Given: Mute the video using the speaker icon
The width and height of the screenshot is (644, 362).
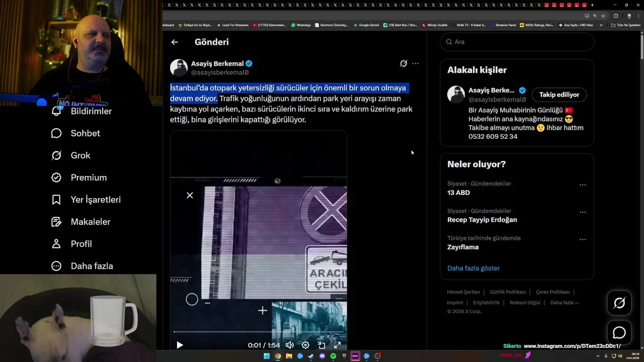Looking at the screenshot, I should coord(290,345).
